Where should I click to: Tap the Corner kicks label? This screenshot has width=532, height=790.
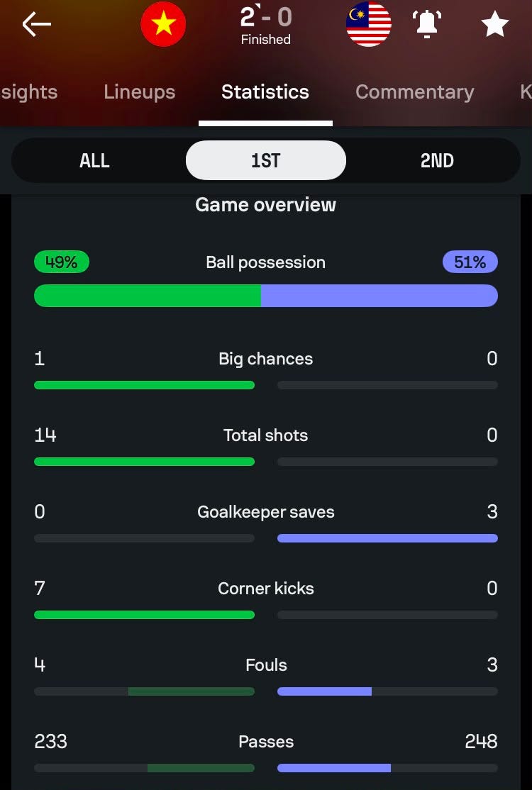pos(266,589)
